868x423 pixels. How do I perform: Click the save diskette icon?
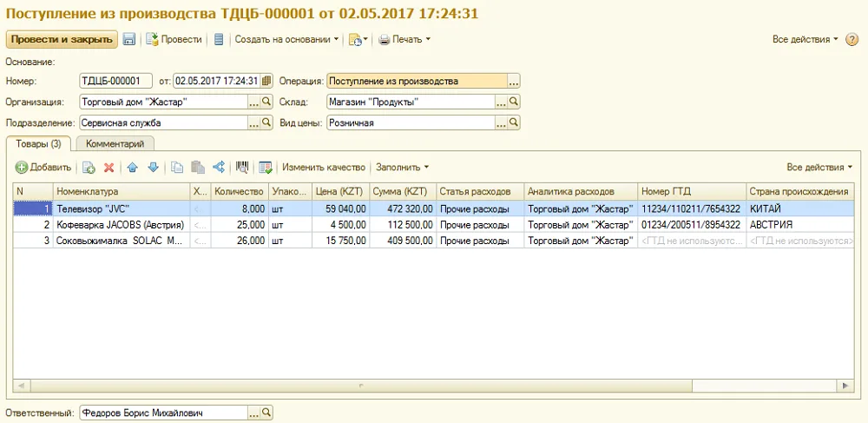(x=129, y=39)
